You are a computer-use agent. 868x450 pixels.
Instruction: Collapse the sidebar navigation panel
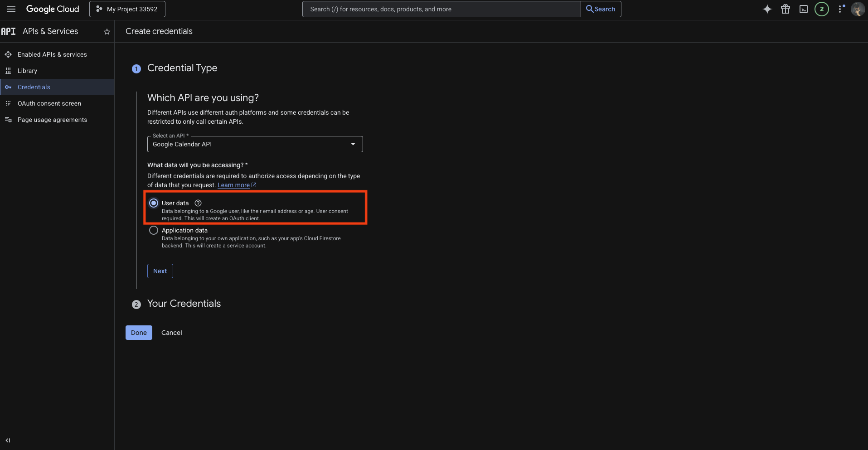[8, 440]
